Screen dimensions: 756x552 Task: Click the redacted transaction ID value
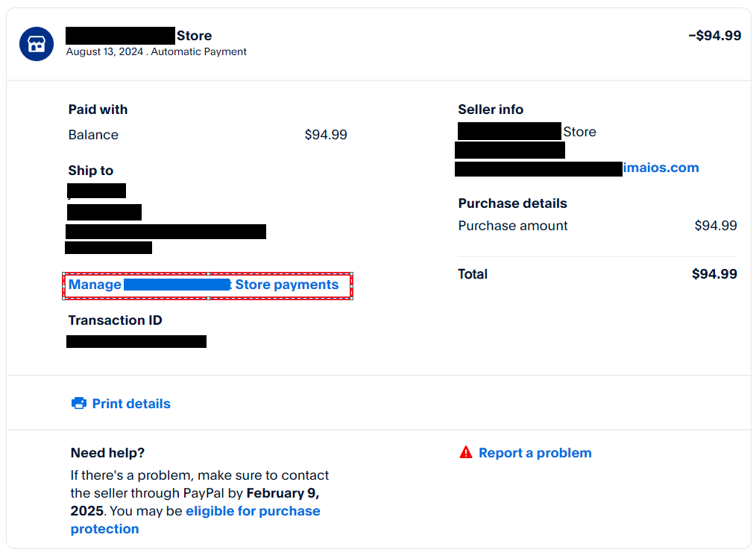[x=136, y=341]
